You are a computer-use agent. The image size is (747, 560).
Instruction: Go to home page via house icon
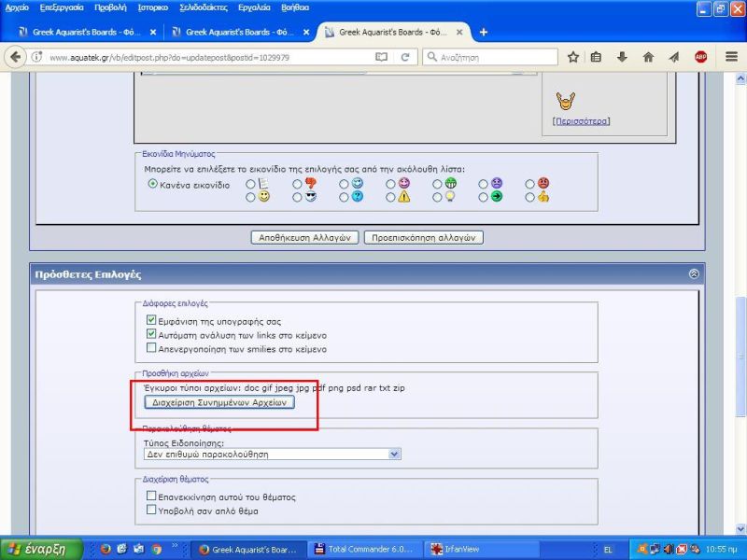(648, 57)
